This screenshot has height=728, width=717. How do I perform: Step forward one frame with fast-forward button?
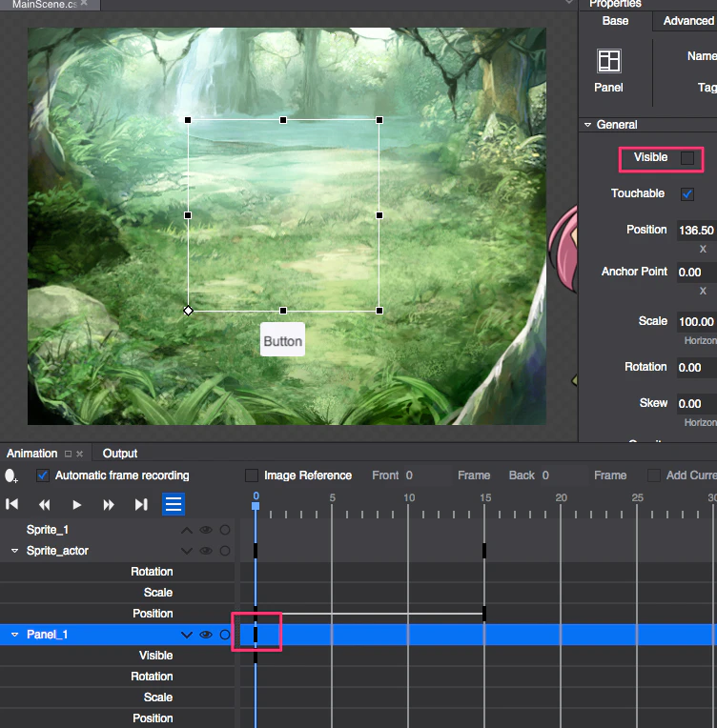(109, 504)
